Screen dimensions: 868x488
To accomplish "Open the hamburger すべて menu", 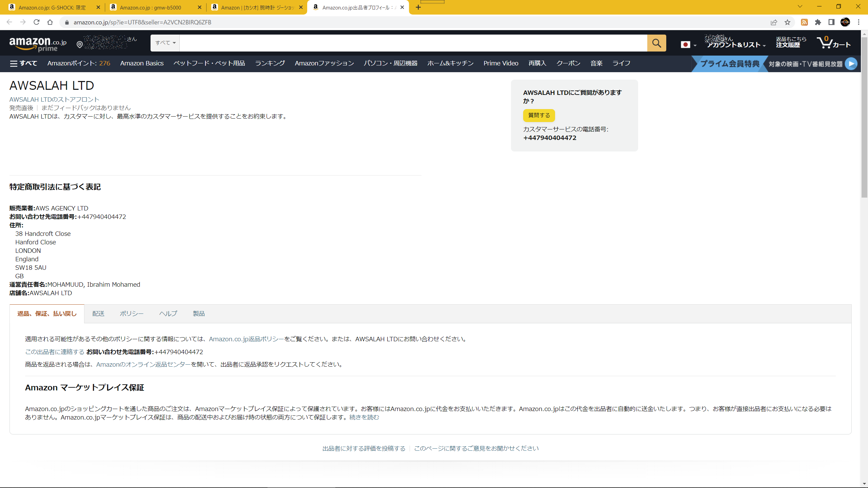I will [x=23, y=63].
